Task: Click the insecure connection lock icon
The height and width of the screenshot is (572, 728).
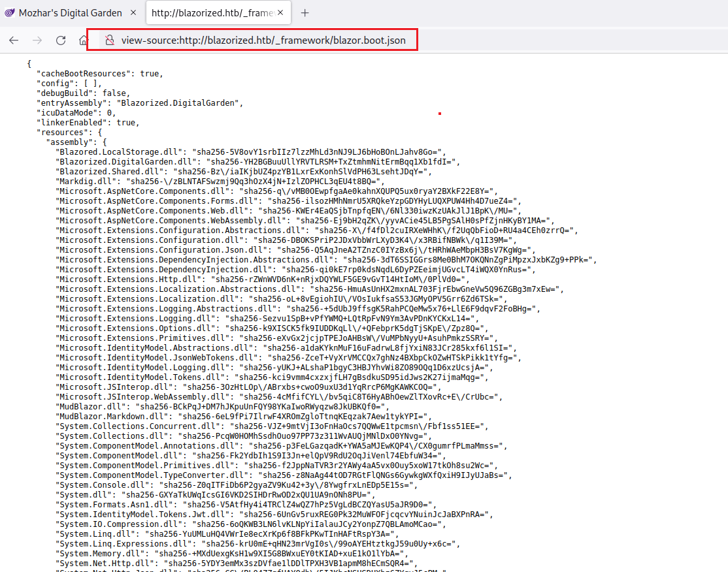Action: 110,40
